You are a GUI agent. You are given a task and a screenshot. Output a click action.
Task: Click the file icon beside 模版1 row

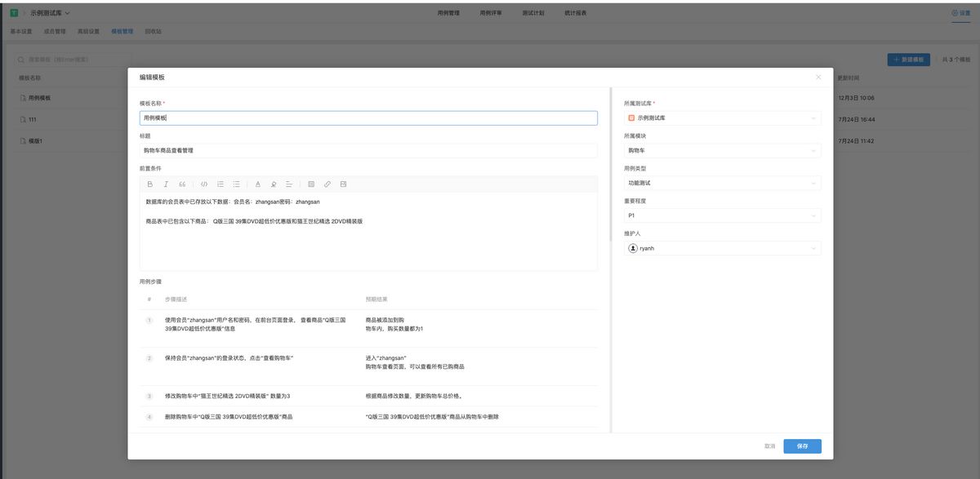pyautogui.click(x=23, y=141)
